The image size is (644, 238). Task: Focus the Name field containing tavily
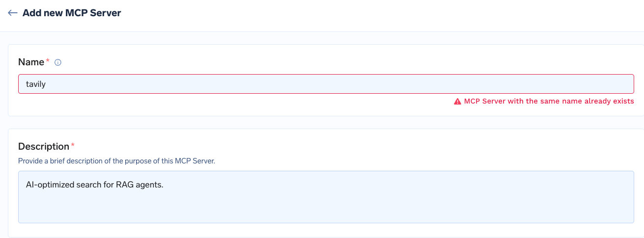326,84
